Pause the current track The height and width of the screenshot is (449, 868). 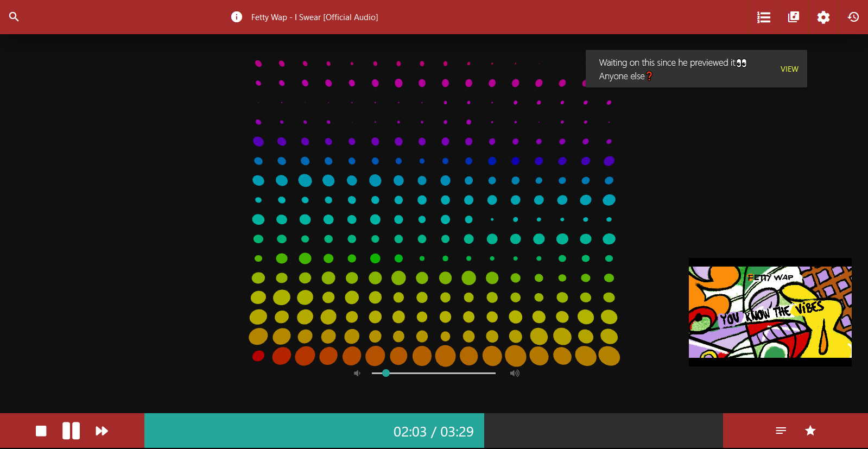[71, 431]
